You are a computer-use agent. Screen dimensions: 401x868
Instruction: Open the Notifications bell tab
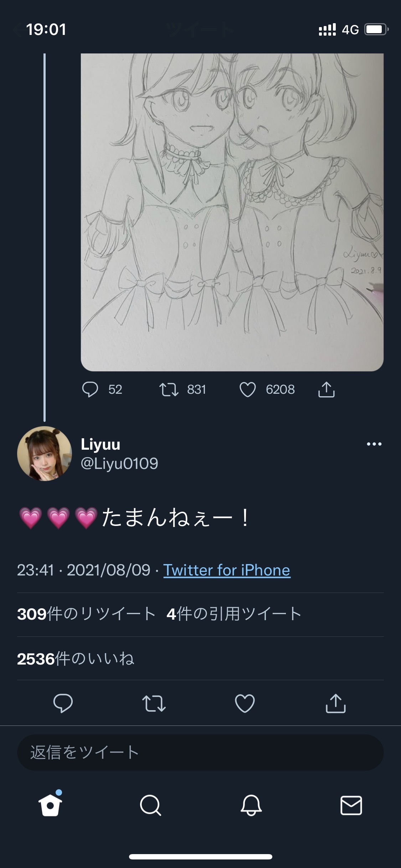pos(251,805)
